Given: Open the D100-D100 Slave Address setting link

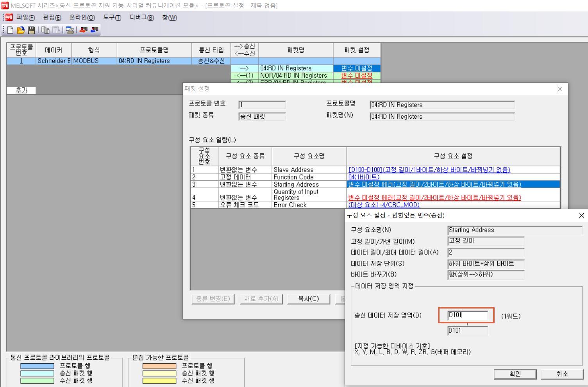Looking at the screenshot, I should click(429, 170).
